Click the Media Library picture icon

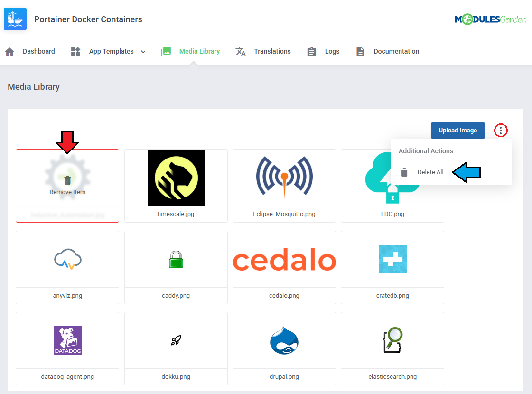pos(166,52)
